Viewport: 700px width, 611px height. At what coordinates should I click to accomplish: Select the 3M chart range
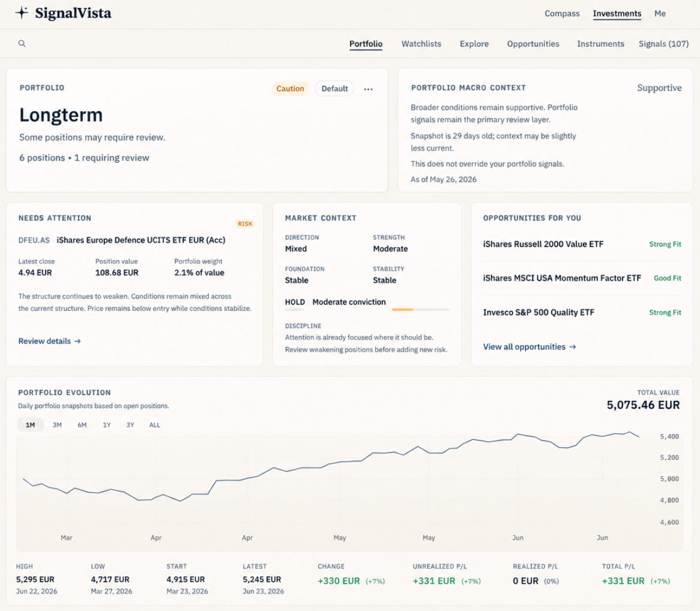click(57, 425)
